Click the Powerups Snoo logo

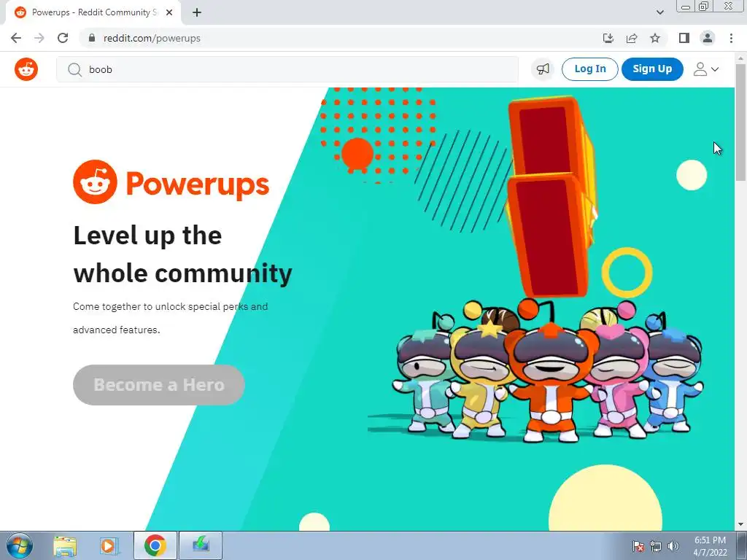[95, 182]
